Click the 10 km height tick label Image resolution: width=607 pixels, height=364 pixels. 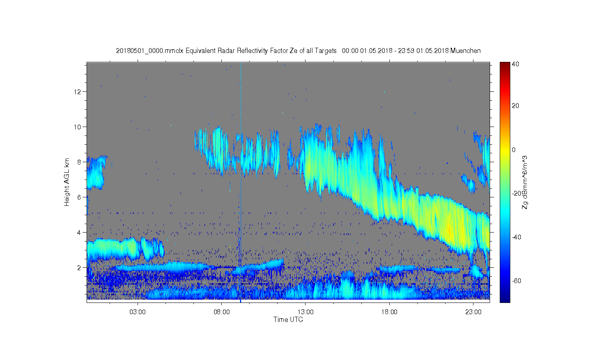(x=78, y=127)
